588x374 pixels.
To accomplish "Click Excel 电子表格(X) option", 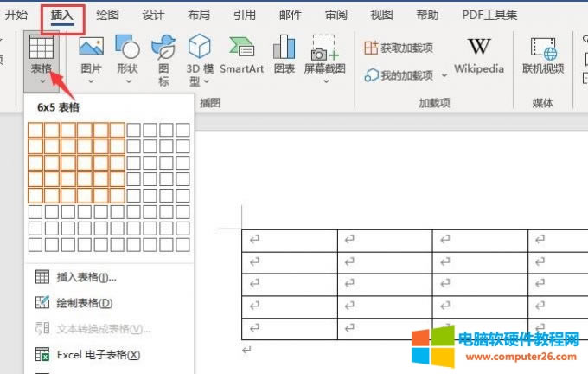I will click(98, 354).
